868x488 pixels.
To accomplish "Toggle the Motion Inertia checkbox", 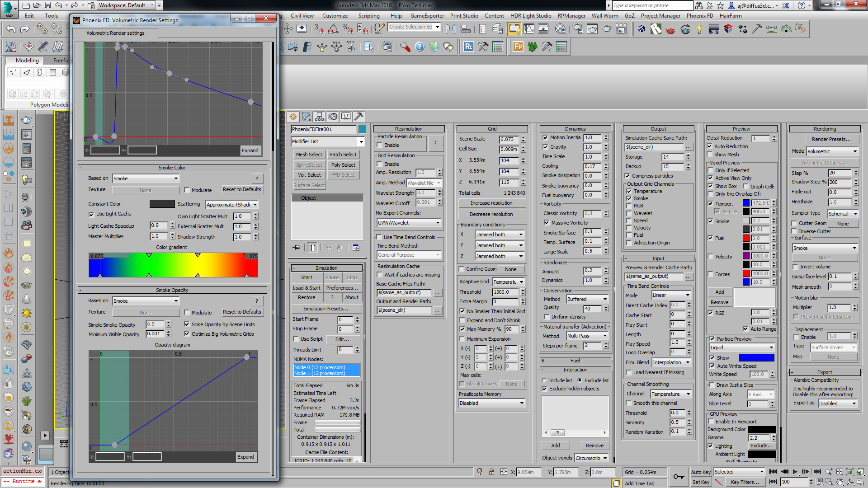I will click(x=545, y=137).
